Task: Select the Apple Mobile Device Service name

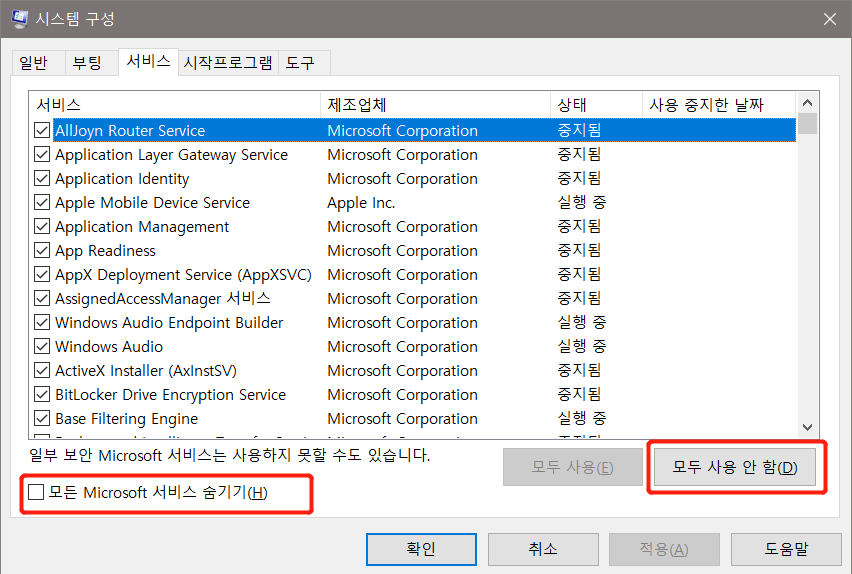Action: click(x=152, y=203)
